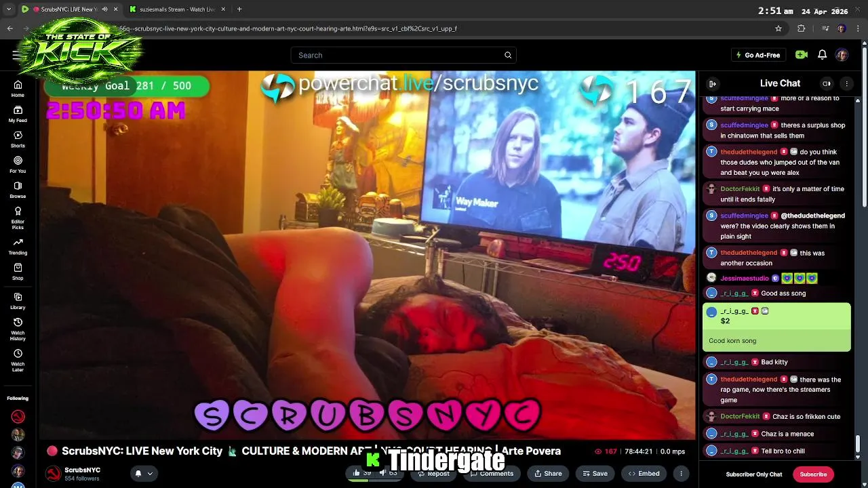Open the ScrubsNYC channel name link
The image size is (868, 488).
[82, 470]
